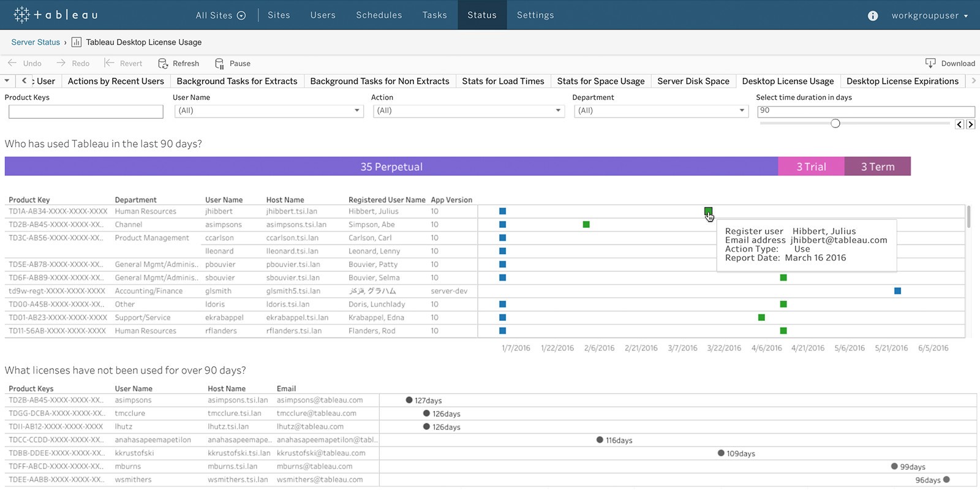Open the help info icon

tap(873, 15)
